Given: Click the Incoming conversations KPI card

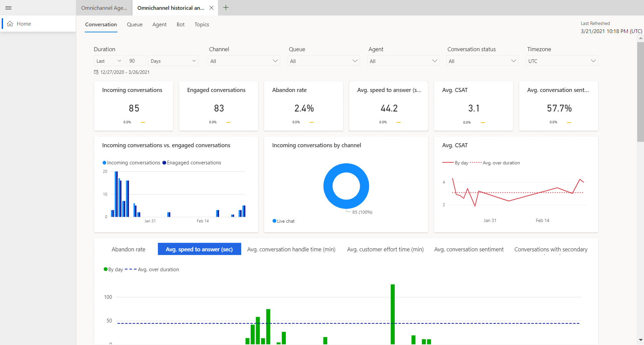Looking at the screenshot, I should click(x=134, y=106).
